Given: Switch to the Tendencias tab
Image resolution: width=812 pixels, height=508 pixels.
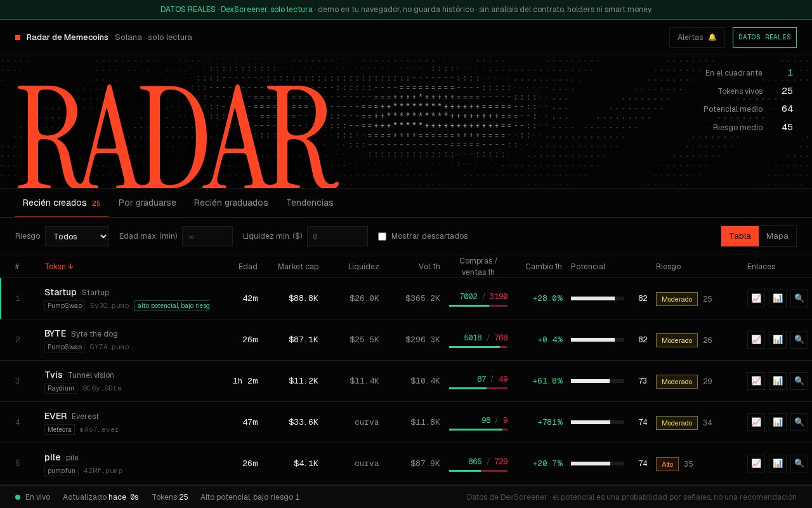Looking at the screenshot, I should [310, 203].
